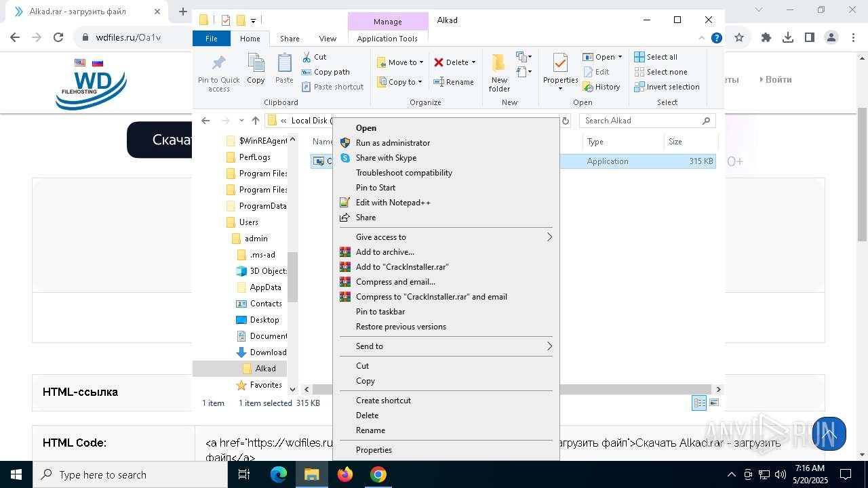Screen dimensions: 868x488
Task: Click the Rename ribbon button
Action: tap(454, 82)
